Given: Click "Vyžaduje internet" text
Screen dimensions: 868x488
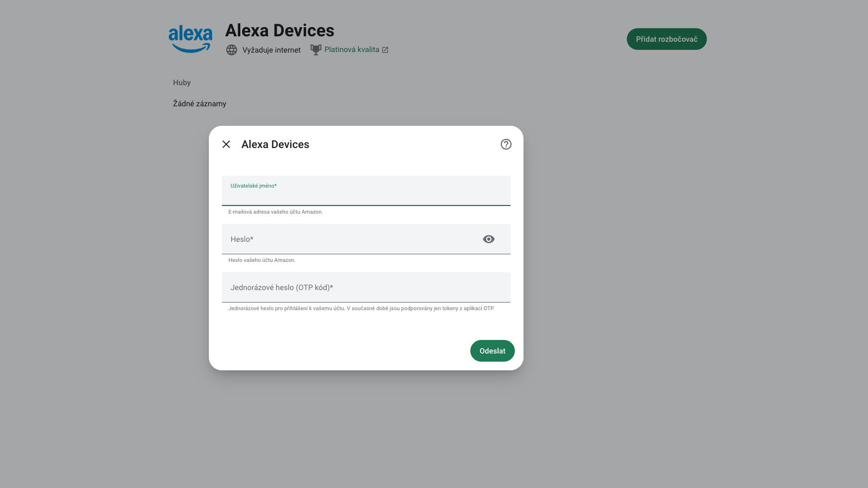Looking at the screenshot, I should tap(271, 50).
